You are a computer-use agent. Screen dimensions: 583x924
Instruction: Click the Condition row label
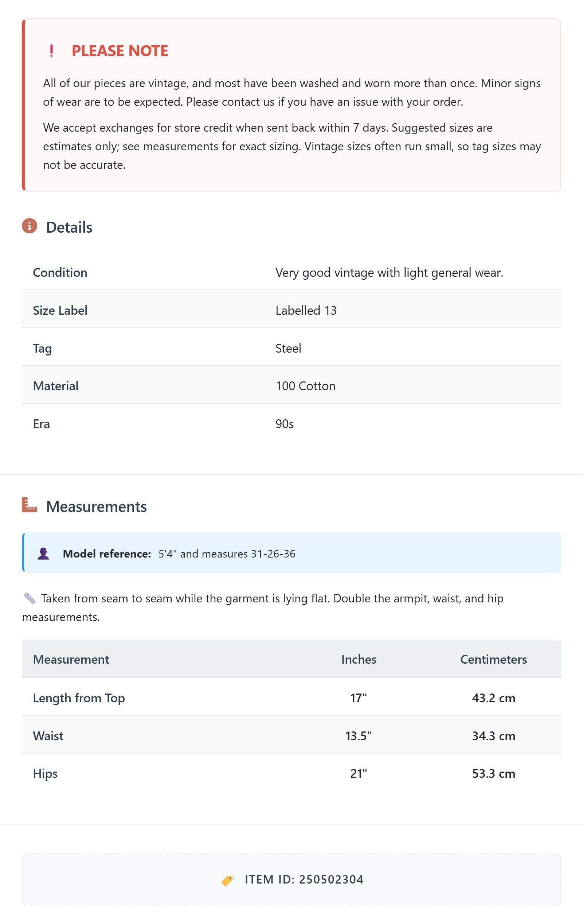tap(60, 272)
